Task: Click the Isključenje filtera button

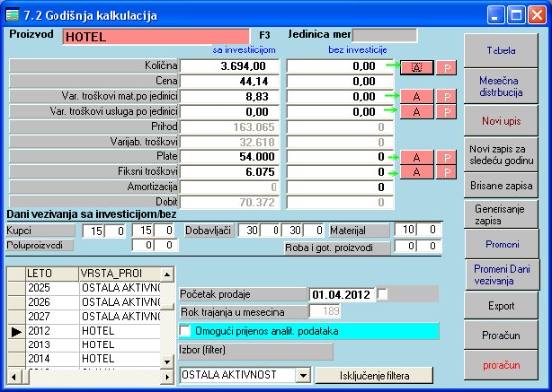Action: point(375,376)
